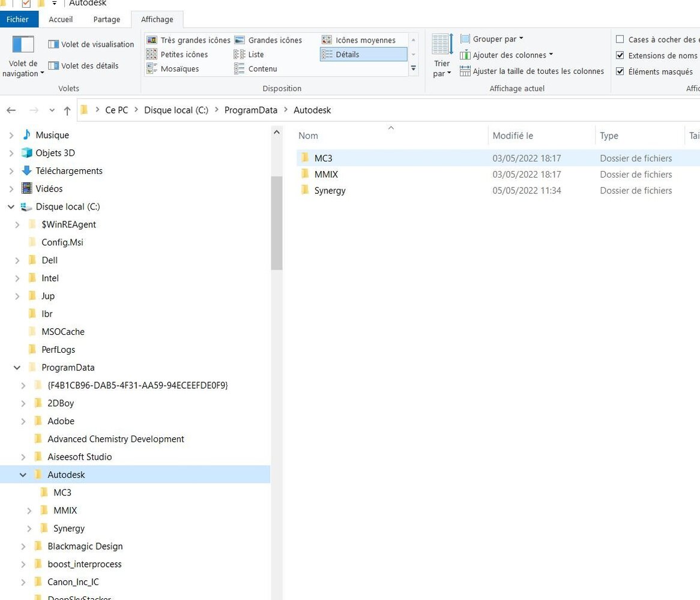This screenshot has width=700, height=600.
Task: Open the Grouper par dropdown
Action: [492, 39]
